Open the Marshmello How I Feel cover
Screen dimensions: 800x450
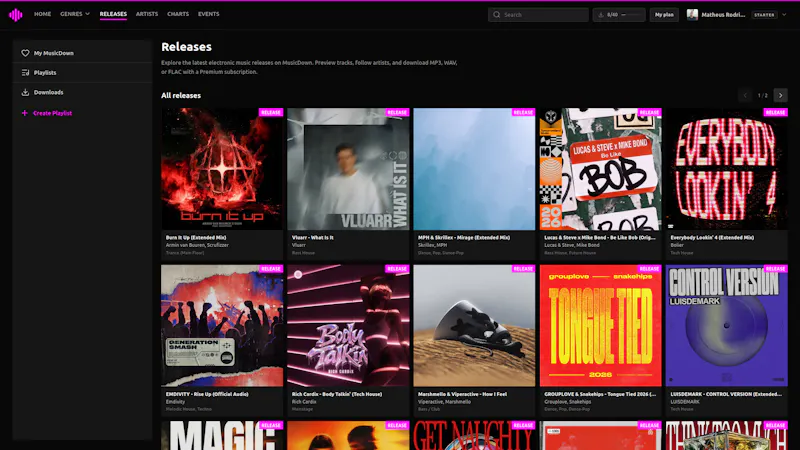[474, 326]
